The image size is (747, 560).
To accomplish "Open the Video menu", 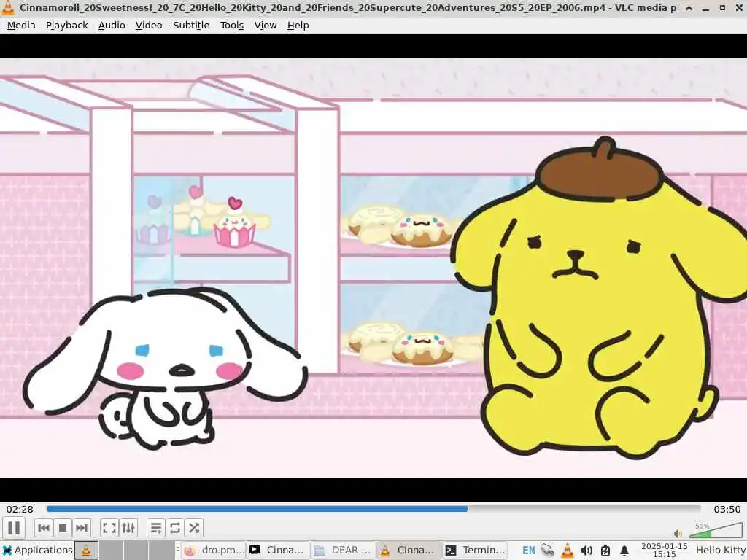I will click(x=149, y=26).
